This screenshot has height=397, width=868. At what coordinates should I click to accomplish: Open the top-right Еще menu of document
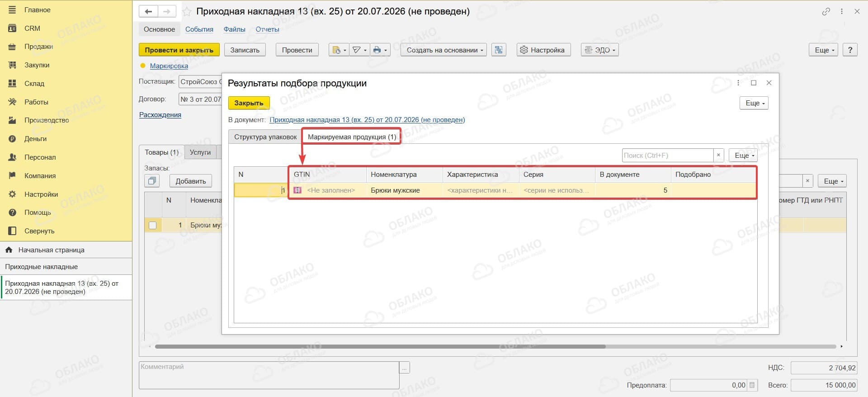[824, 50]
